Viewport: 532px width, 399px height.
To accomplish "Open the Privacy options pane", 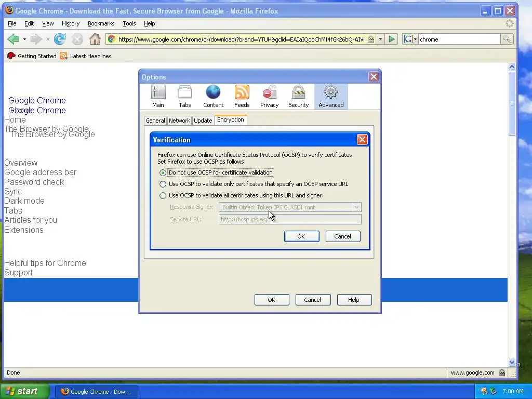I will point(270,96).
